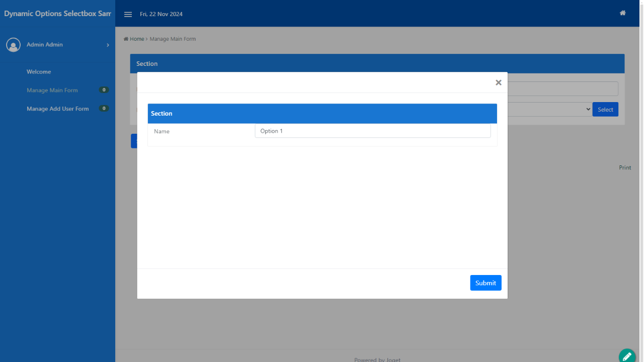This screenshot has height=362, width=644.
Task: Click the Powered by Joget footer text
Action: 377,359
